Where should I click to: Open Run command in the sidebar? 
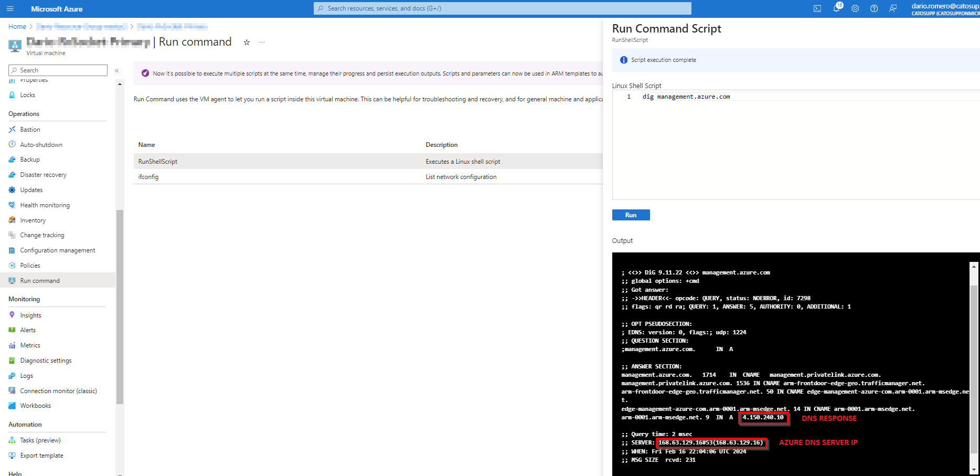point(58,281)
